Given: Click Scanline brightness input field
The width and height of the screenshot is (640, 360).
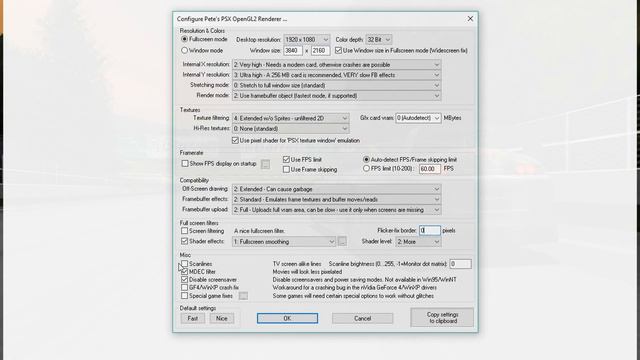Looking at the screenshot, I should 460,264.
